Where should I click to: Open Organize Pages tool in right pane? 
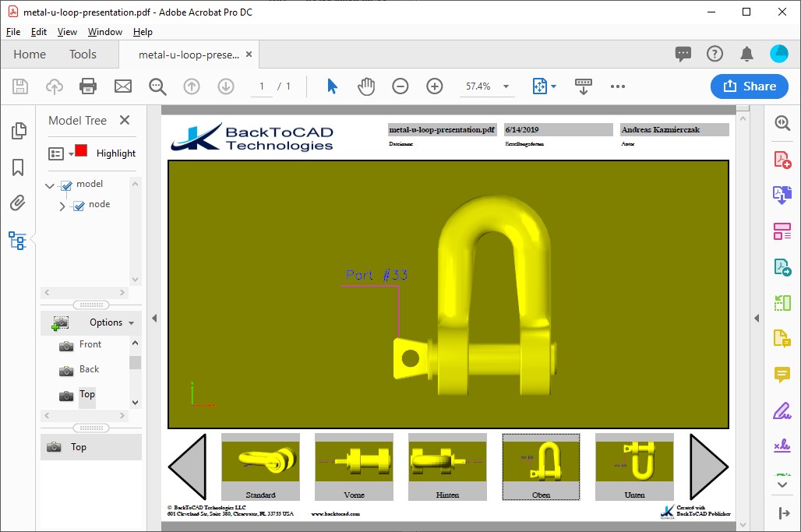tap(782, 303)
